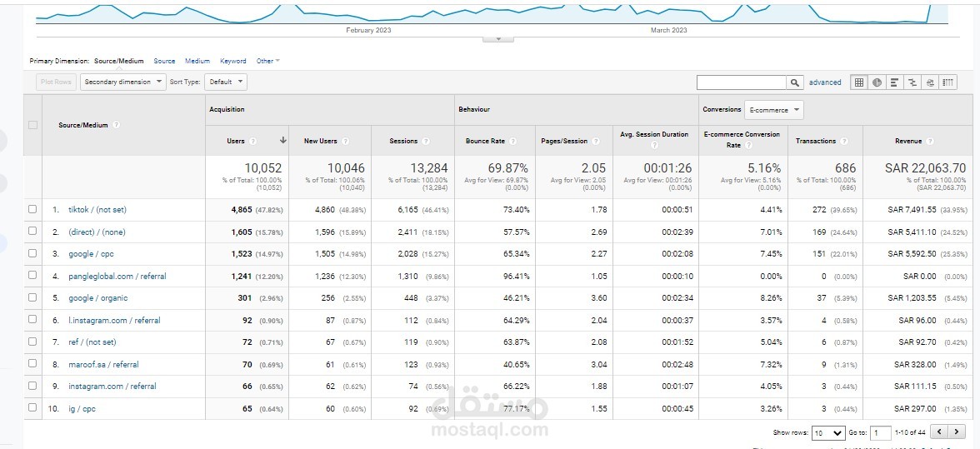
Task: Switch to the pivot table view icon
Action: [x=948, y=82]
